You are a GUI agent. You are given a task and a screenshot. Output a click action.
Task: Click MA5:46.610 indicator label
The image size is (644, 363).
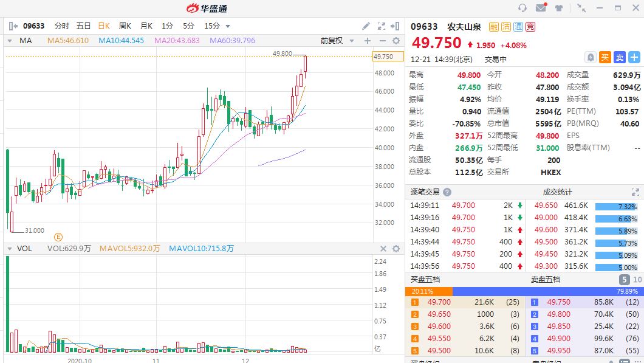(x=68, y=41)
